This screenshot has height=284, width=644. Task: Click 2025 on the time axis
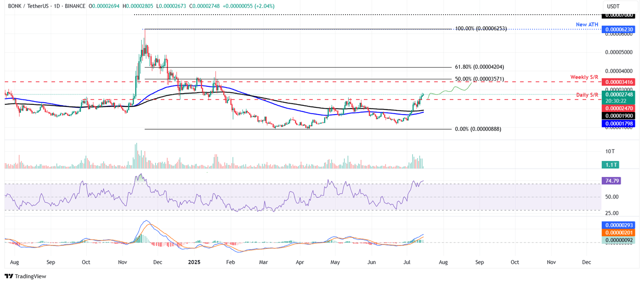(194, 262)
